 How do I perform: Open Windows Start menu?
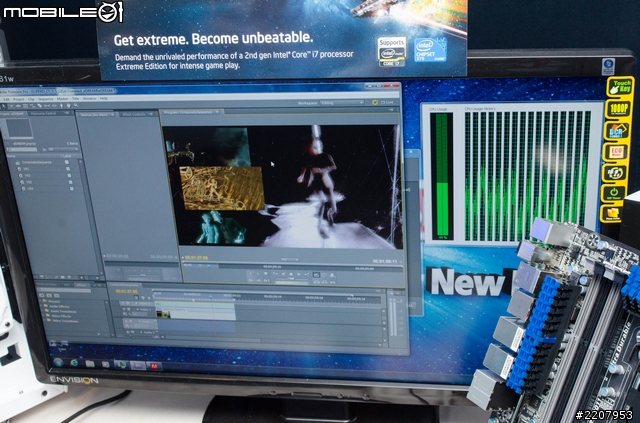pos(58,362)
